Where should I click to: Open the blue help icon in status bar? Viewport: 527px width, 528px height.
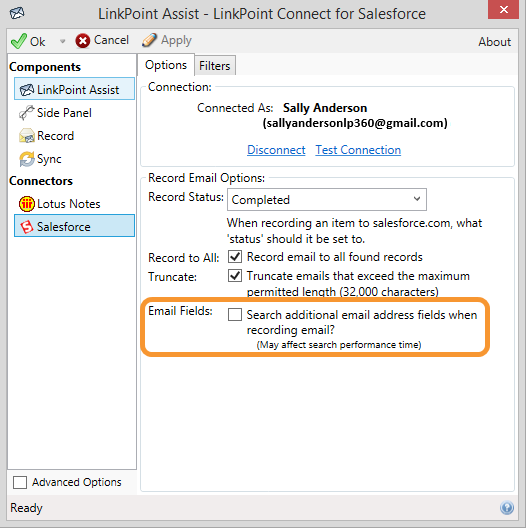507,507
